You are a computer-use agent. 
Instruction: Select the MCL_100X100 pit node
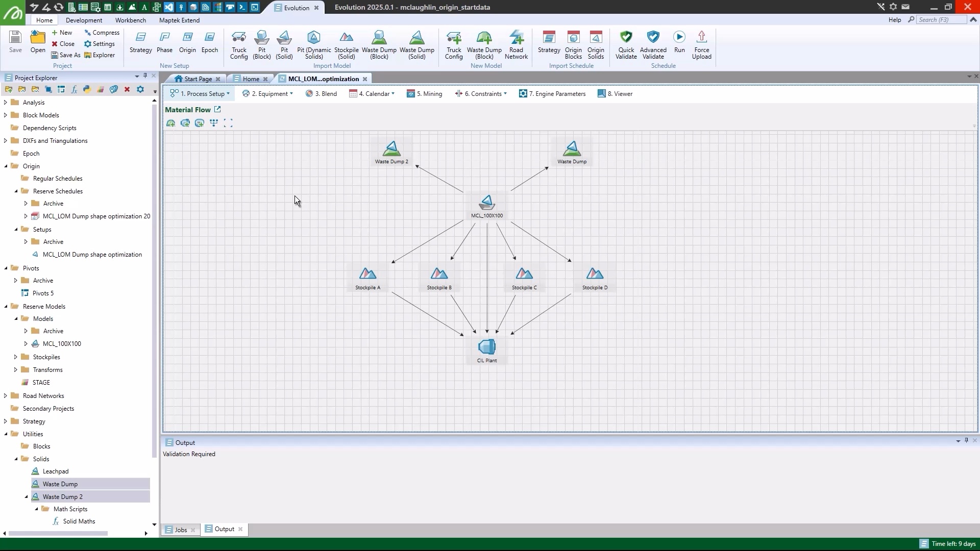pos(486,205)
